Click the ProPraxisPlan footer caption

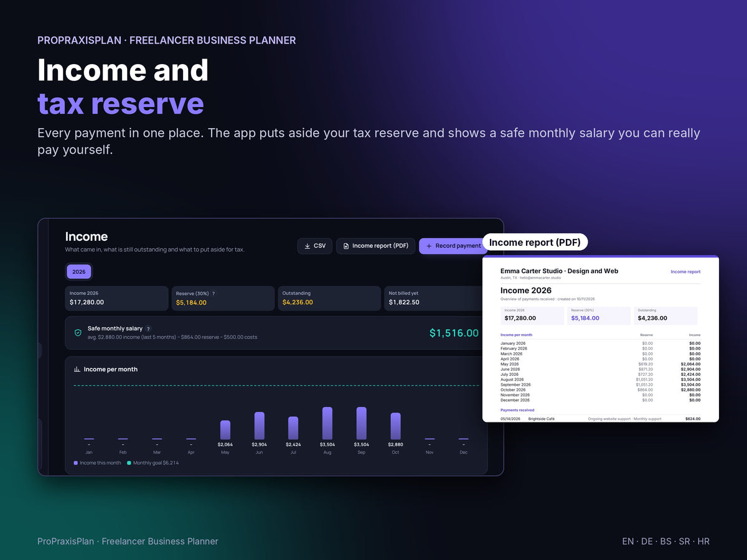pos(128,541)
